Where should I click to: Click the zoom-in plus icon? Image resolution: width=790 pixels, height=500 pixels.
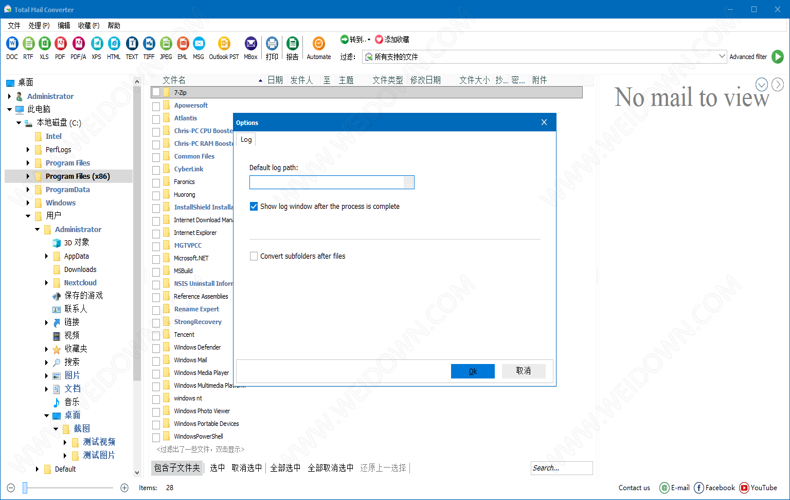(x=124, y=487)
